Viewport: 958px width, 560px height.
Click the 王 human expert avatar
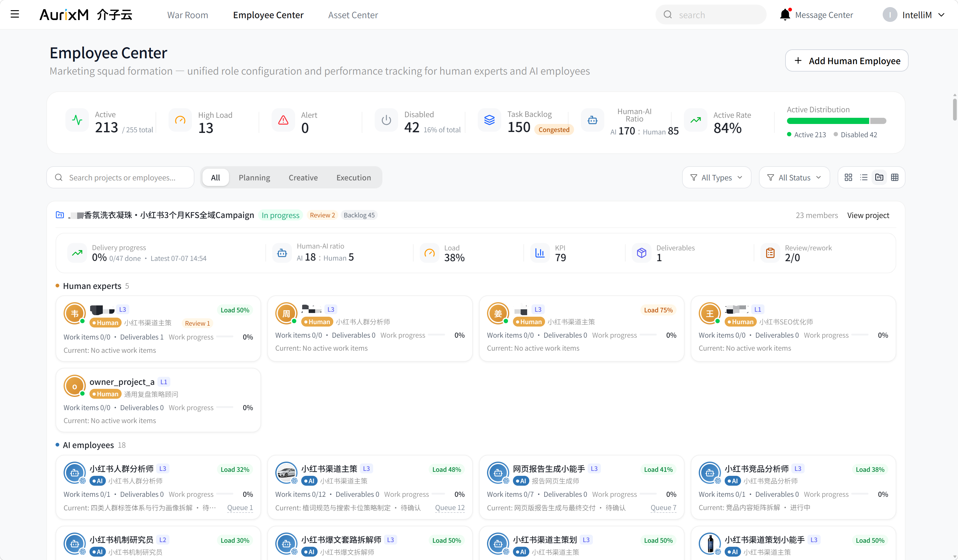coord(710,313)
